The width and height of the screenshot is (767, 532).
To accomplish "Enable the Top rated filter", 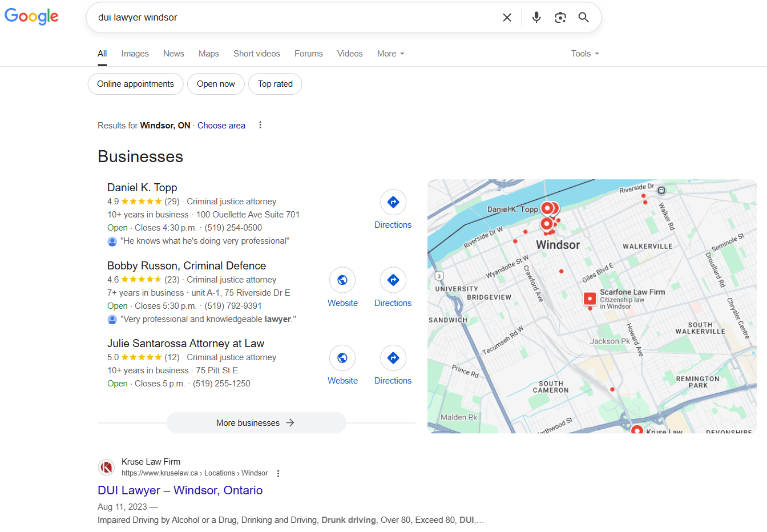I will [275, 84].
